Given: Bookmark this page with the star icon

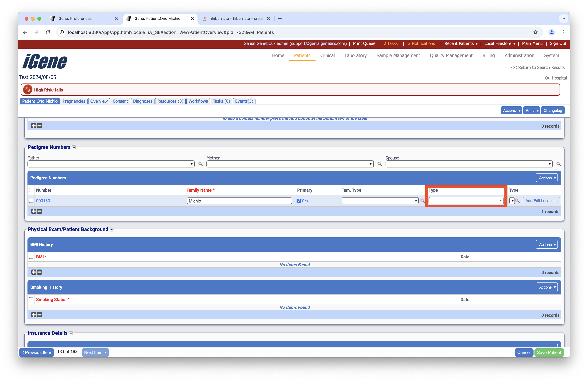Looking at the screenshot, I should (x=535, y=32).
